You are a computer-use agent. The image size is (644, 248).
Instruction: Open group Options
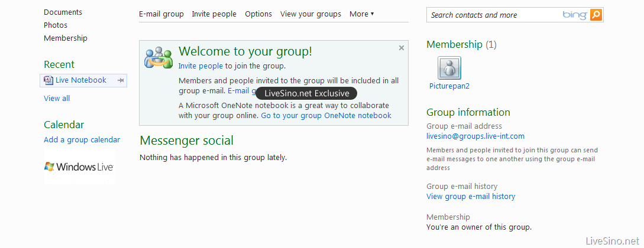[258, 14]
